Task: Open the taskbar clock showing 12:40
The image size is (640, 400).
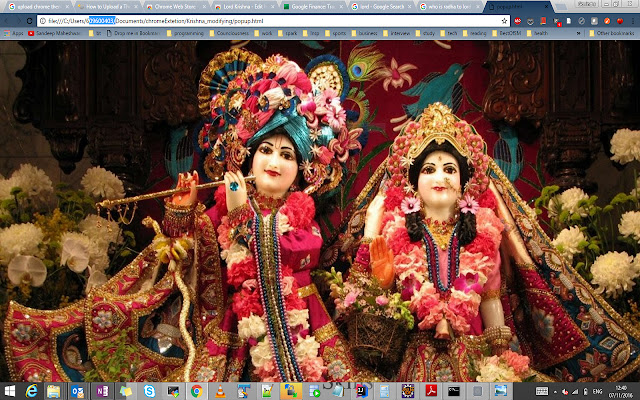Action: (621, 391)
